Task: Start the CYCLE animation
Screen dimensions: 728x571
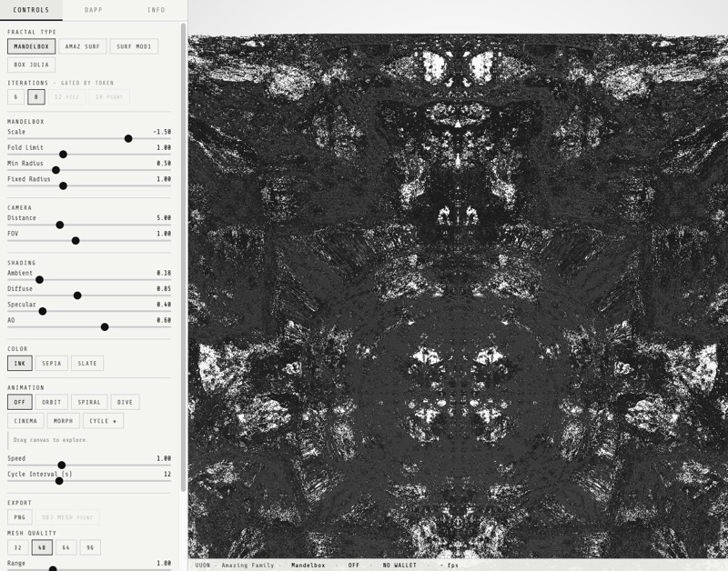Action: (x=103, y=421)
